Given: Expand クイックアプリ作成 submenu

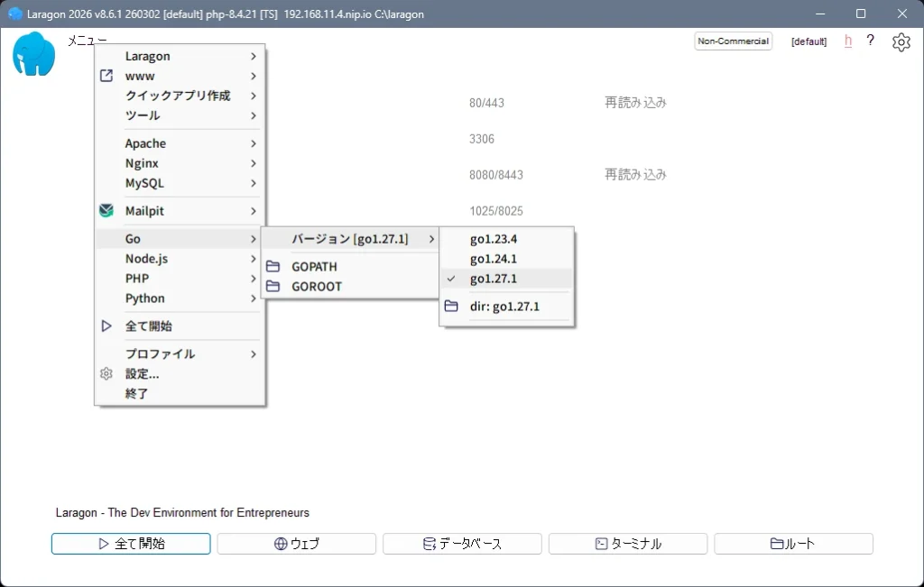Looking at the screenshot, I should [180, 96].
